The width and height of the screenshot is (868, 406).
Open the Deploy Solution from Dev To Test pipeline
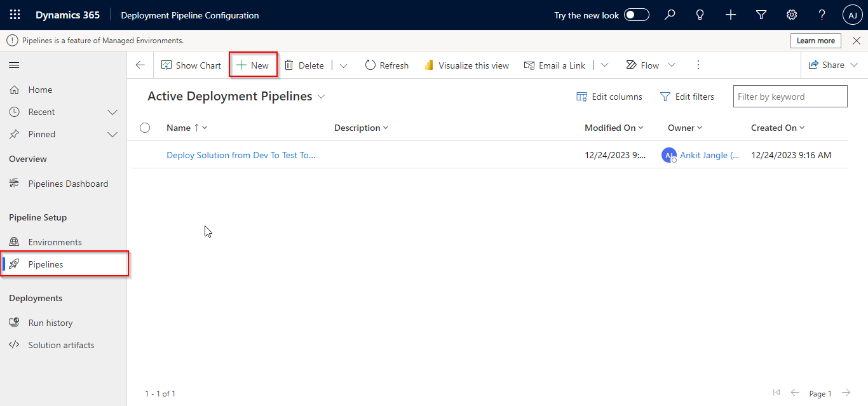pyautogui.click(x=241, y=155)
